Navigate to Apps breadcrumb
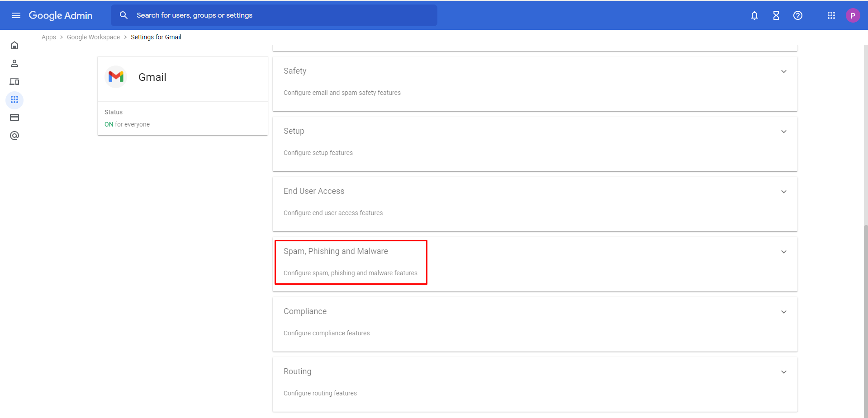 coord(49,37)
